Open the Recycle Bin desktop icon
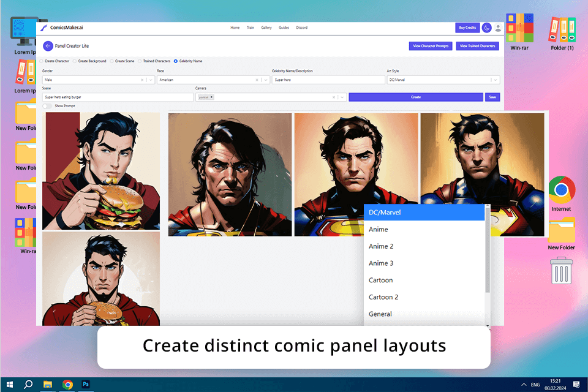This screenshot has width=588, height=392. tap(562, 270)
